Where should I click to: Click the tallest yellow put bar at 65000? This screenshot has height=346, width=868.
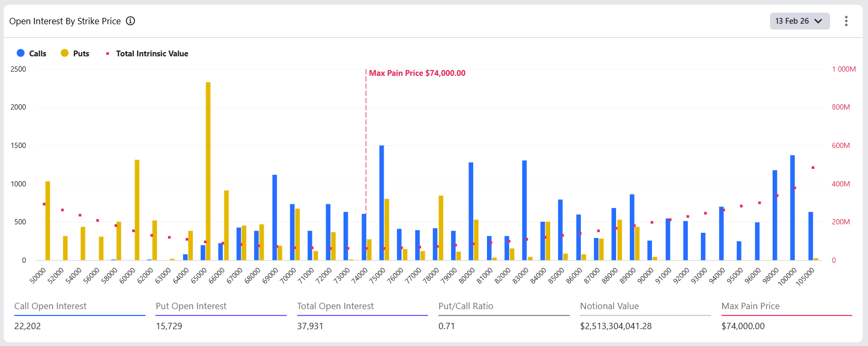pos(208,171)
